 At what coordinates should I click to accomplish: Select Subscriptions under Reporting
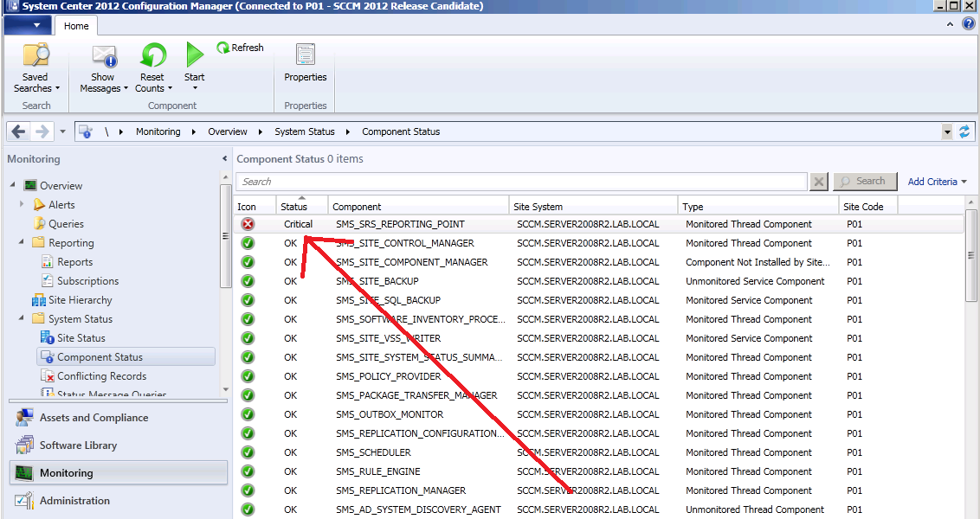(88, 281)
